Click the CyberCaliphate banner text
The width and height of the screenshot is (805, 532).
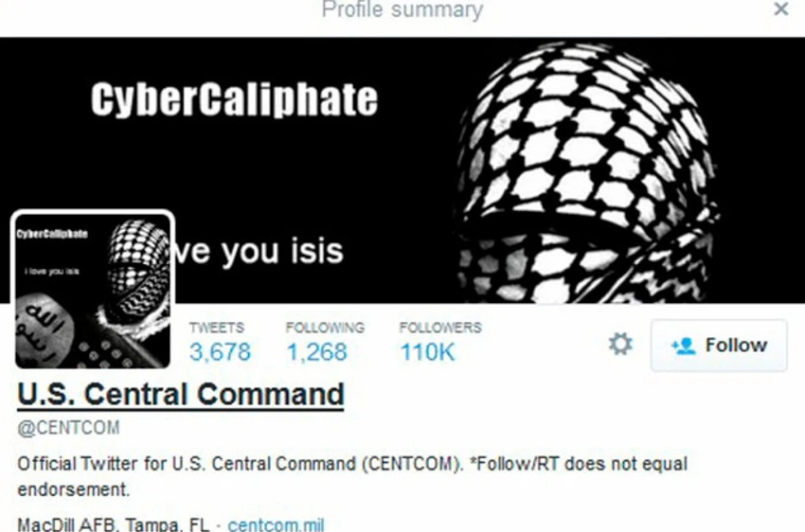tap(235, 99)
